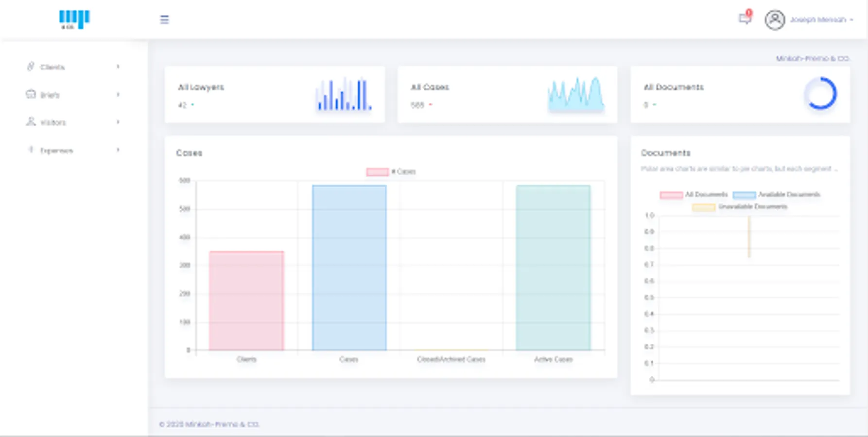Click the Briefs briefcase icon

[x=31, y=94]
